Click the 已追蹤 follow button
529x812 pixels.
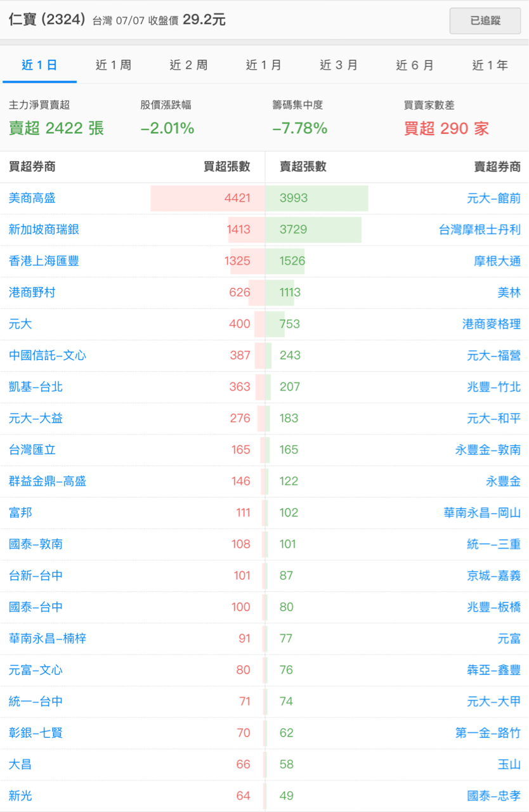coord(485,21)
